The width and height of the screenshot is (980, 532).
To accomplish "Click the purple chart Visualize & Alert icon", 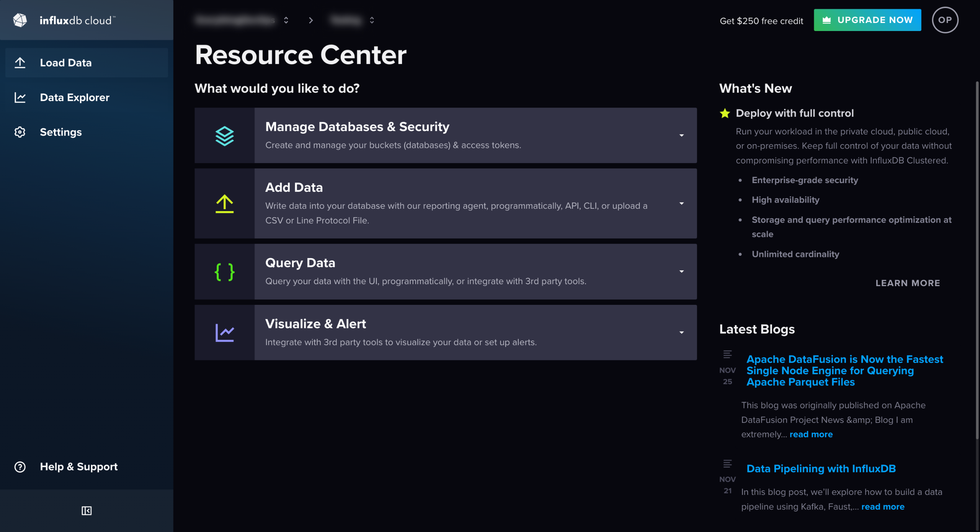I will coord(224,332).
